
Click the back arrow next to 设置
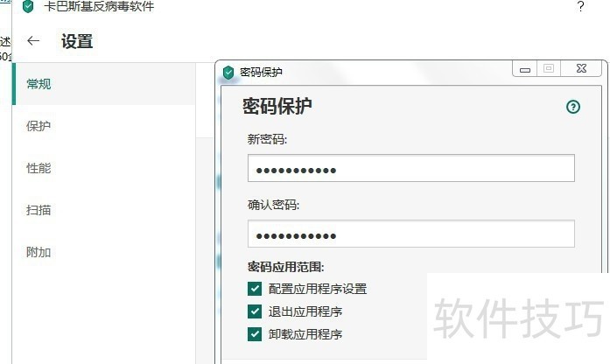click(x=33, y=40)
